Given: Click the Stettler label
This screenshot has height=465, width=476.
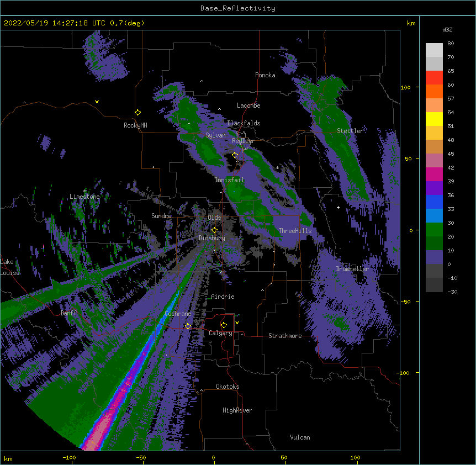Looking at the screenshot, I should point(350,131).
